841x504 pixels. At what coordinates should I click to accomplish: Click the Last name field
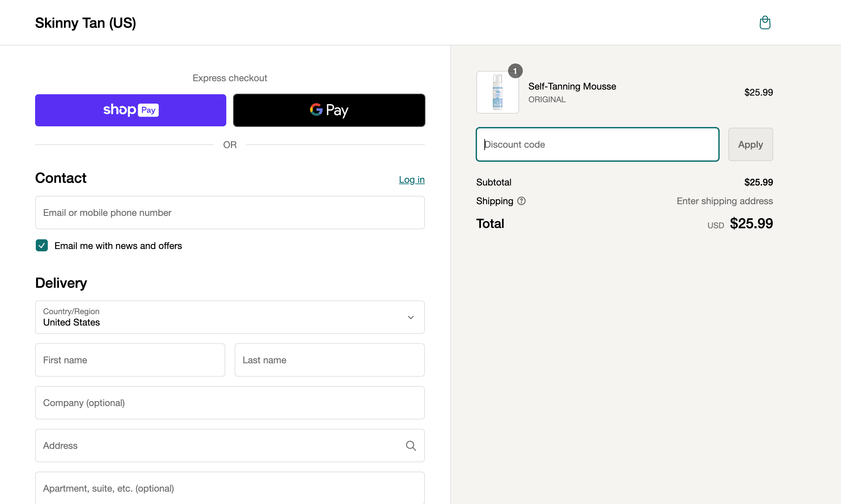[330, 360]
